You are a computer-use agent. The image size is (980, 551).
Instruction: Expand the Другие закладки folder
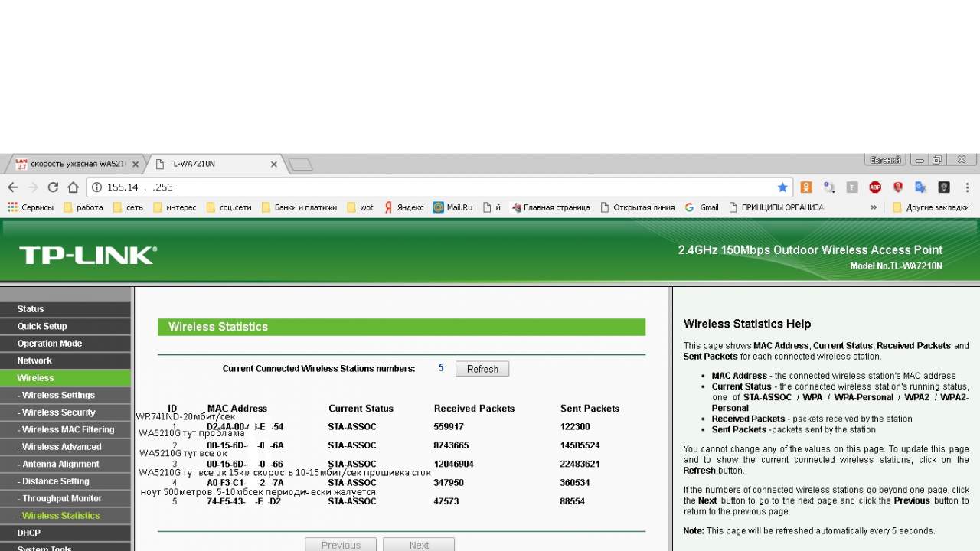(931, 207)
